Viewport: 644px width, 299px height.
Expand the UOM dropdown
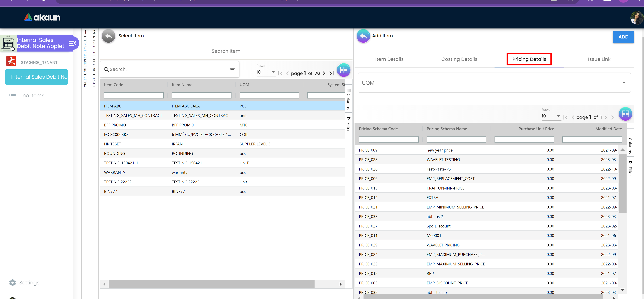coord(623,83)
